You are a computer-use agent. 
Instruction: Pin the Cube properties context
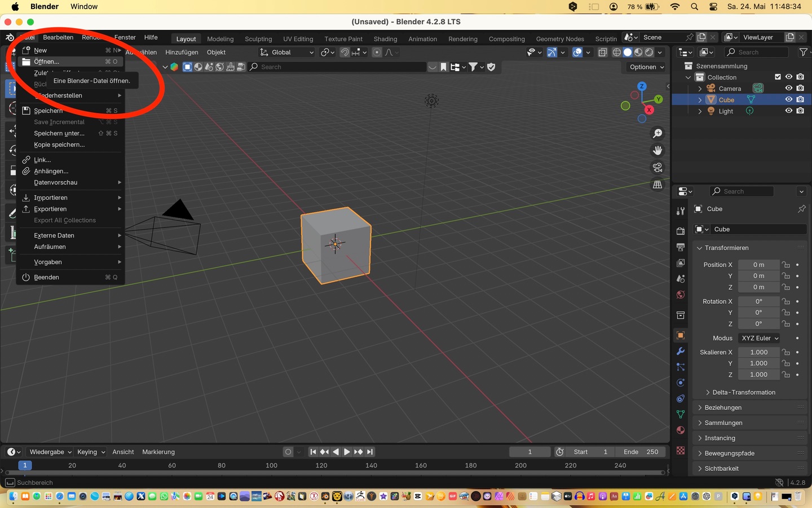point(801,209)
